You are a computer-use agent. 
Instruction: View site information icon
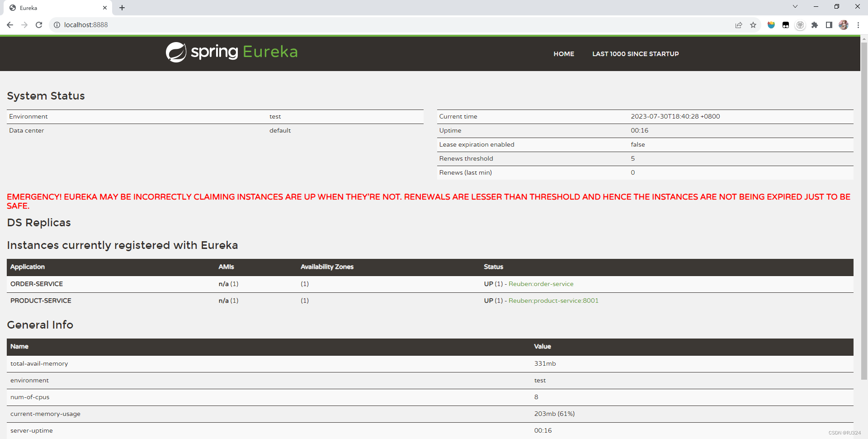point(57,25)
